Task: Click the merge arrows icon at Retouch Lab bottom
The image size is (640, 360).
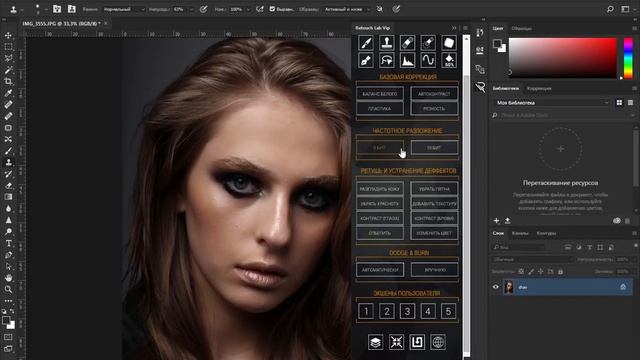Action: pyautogui.click(x=396, y=342)
